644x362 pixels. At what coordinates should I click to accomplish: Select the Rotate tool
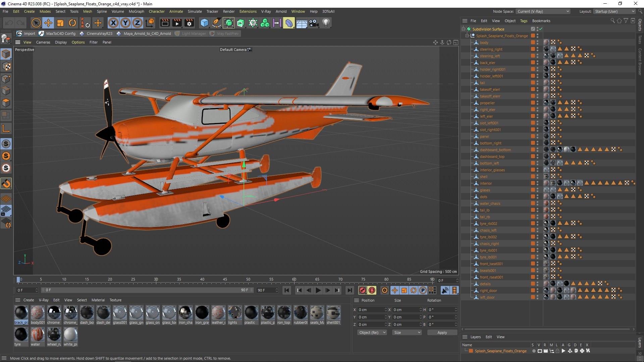pyautogui.click(x=72, y=23)
